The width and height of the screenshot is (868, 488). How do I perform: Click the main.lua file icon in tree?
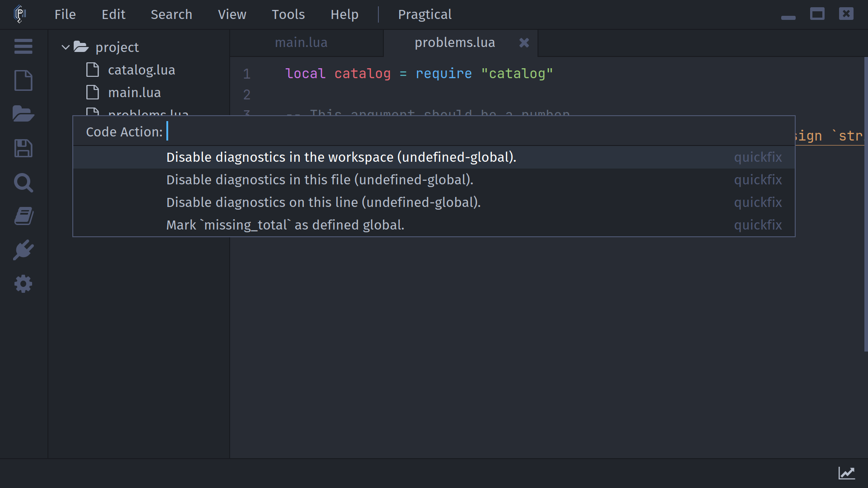93,92
